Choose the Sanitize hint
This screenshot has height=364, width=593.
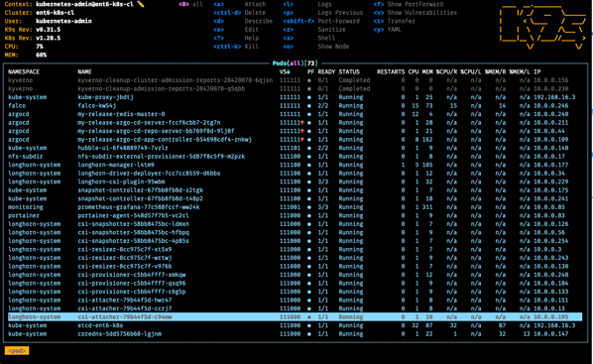coord(314,30)
